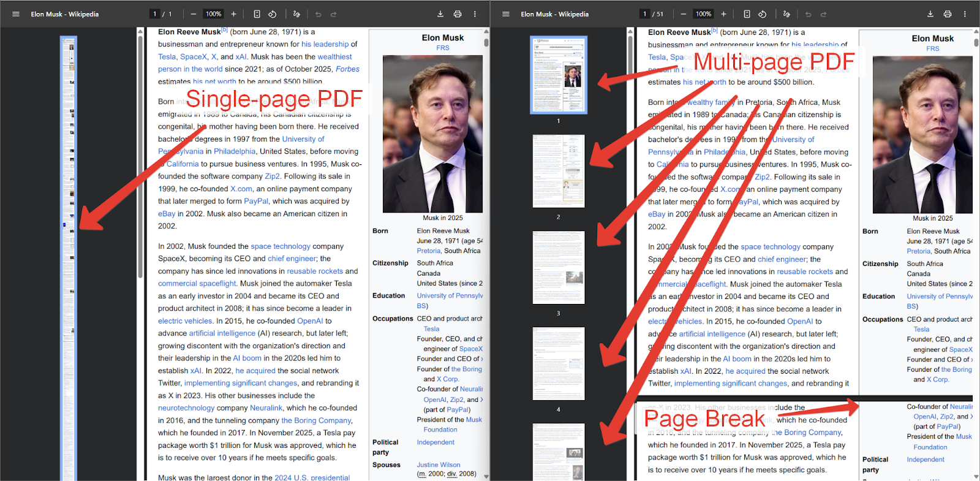Open 'he acquired' link in right document
Screen dimensions: 980x481
pos(745,371)
